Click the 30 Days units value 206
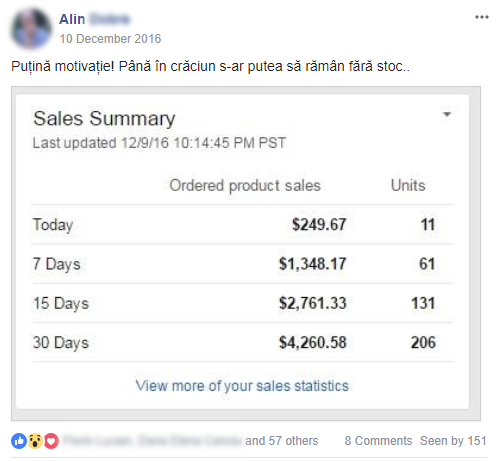 coord(423,342)
